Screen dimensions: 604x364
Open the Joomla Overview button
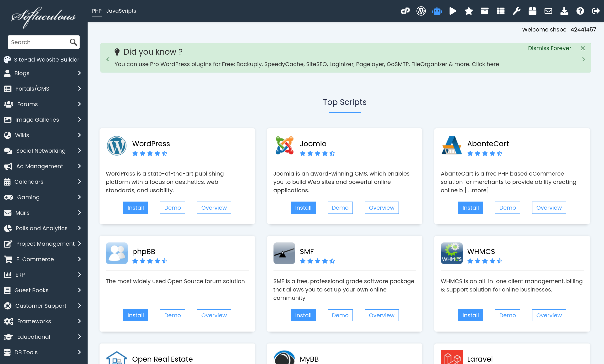(381, 208)
